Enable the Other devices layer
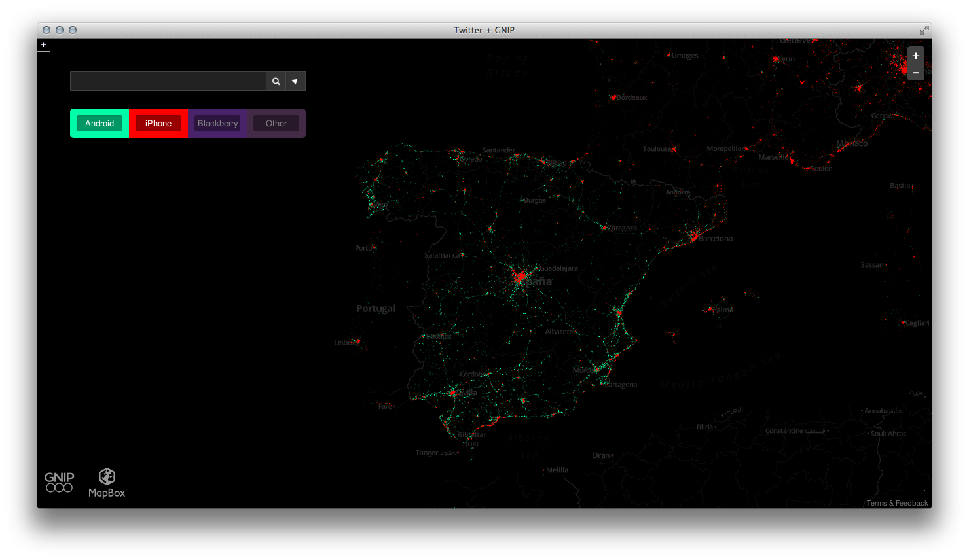The image size is (969, 560). tap(276, 123)
